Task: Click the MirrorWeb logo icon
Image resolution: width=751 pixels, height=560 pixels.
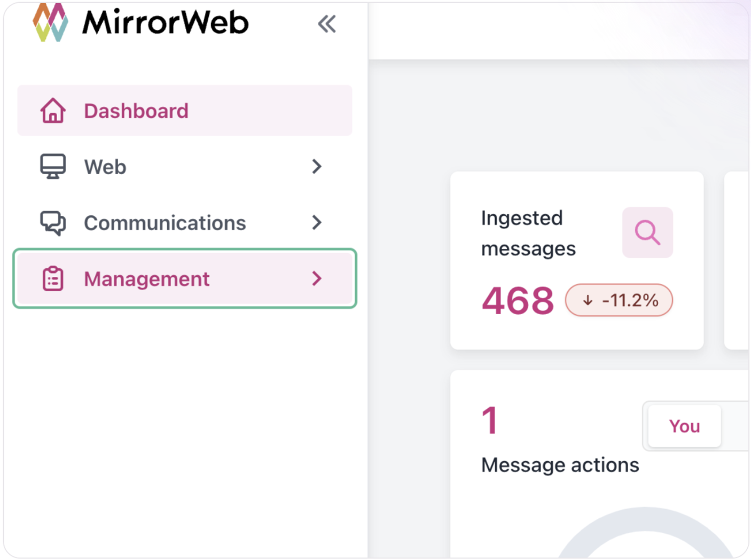Action: (x=50, y=21)
